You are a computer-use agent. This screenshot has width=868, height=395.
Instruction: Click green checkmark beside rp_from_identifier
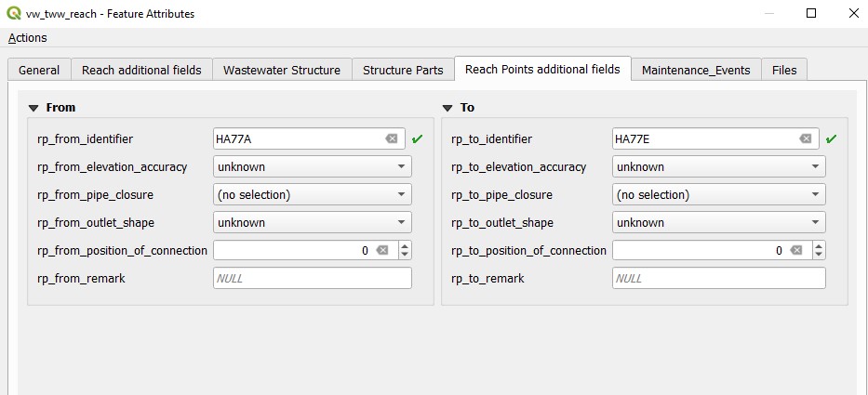417,139
